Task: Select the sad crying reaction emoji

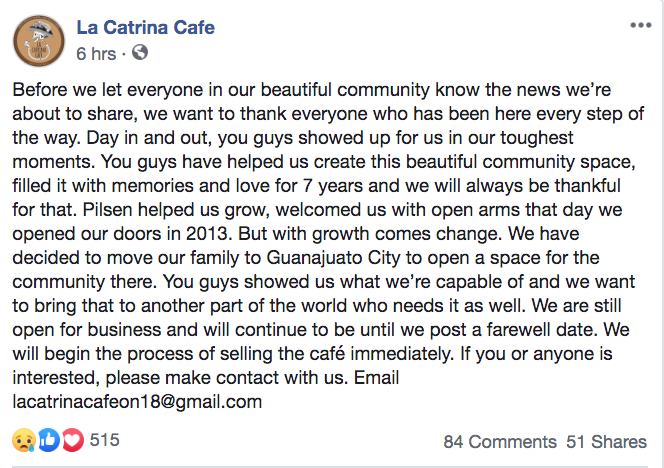Action: click(x=24, y=440)
